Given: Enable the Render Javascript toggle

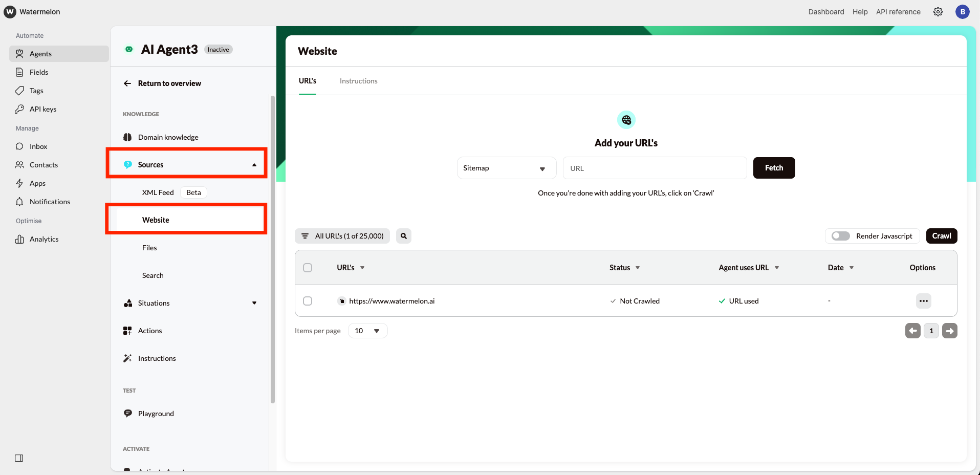Looking at the screenshot, I should point(840,235).
